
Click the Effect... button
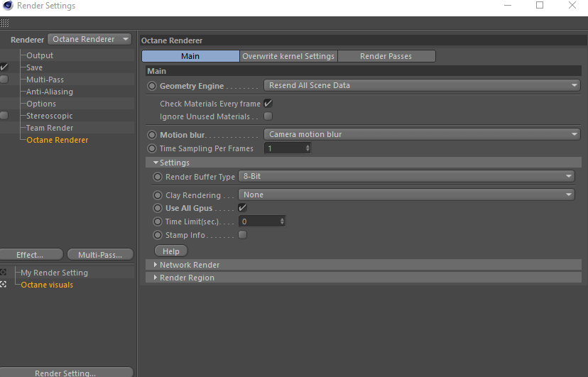31,255
